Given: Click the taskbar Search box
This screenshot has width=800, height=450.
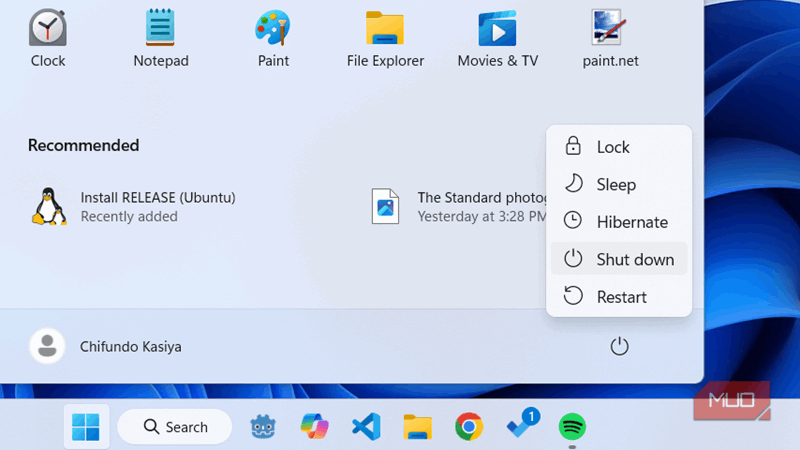Looking at the screenshot, I should pos(174,427).
